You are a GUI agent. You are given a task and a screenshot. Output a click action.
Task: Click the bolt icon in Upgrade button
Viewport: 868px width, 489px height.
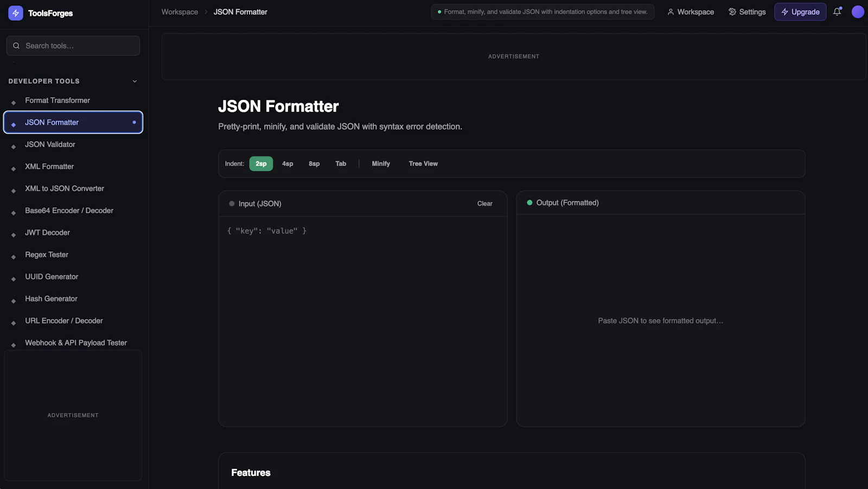[784, 12]
